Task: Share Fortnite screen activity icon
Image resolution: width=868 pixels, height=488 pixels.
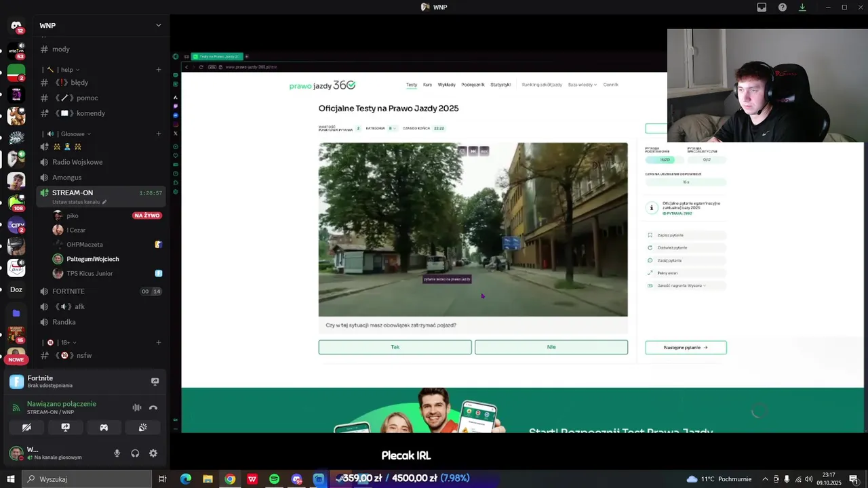Action: [155, 382]
